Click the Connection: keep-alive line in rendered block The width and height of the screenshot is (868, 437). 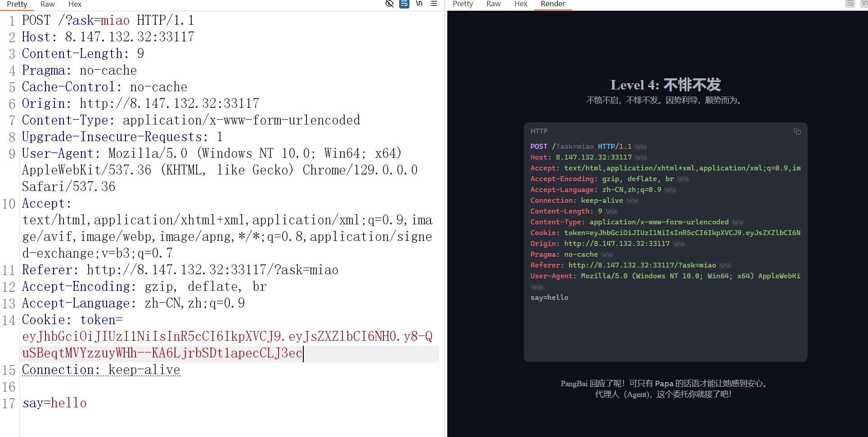pos(584,201)
